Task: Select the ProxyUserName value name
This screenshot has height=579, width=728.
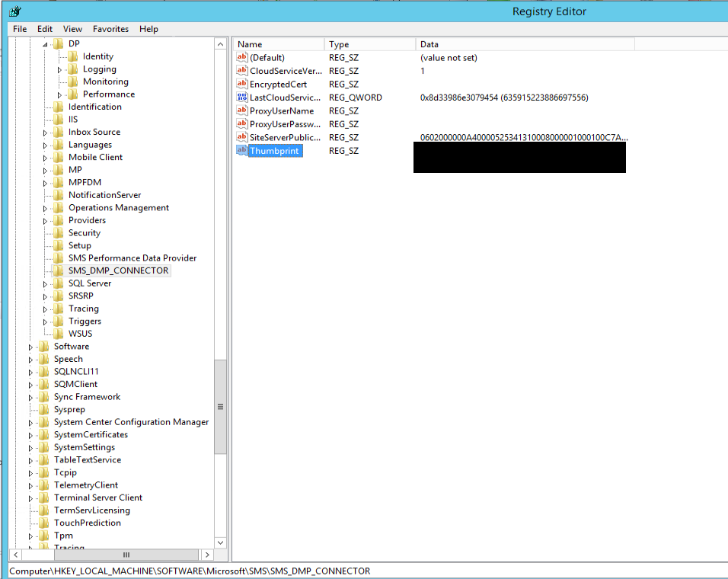Action: coord(281,110)
